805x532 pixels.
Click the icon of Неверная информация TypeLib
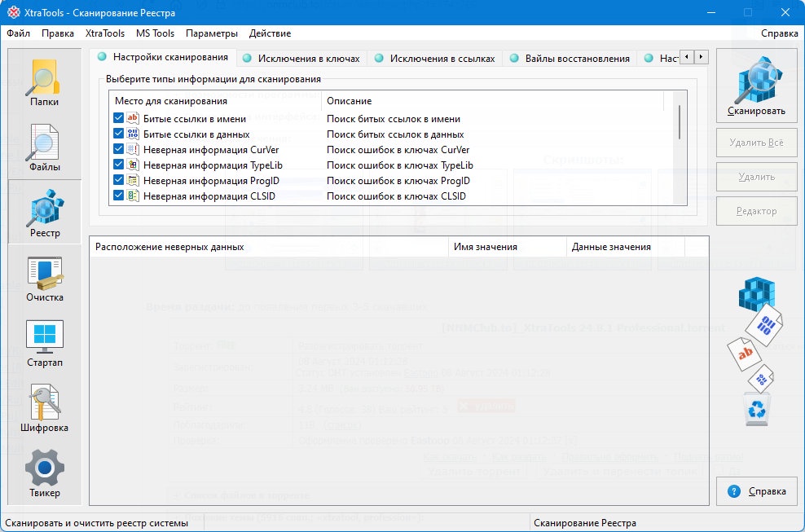tap(133, 165)
